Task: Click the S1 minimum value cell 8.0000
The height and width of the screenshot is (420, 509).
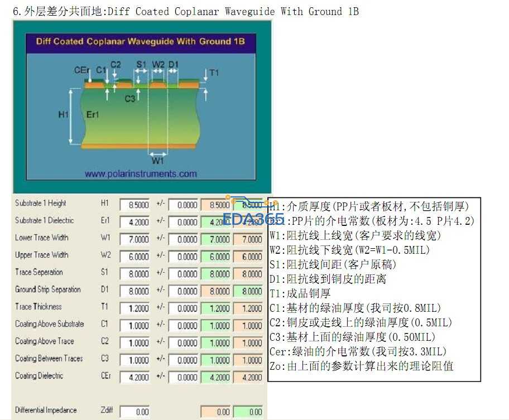Action: click(x=215, y=274)
